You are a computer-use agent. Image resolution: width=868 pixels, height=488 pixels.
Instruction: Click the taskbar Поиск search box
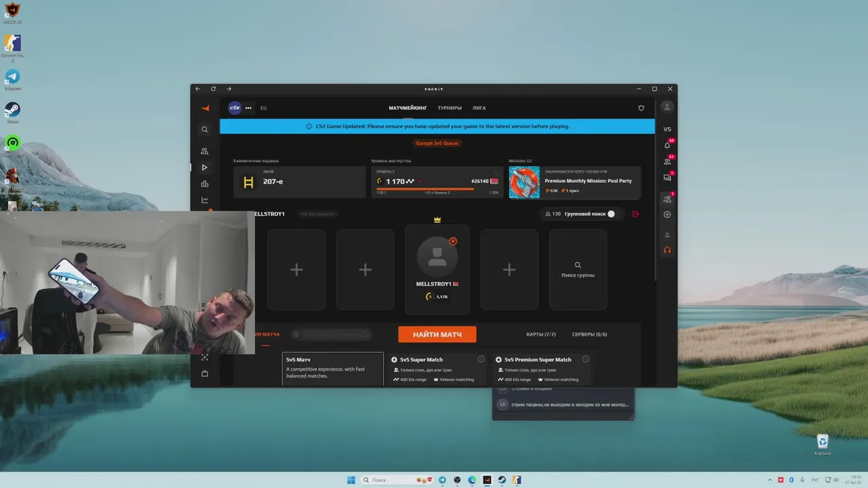point(396,480)
